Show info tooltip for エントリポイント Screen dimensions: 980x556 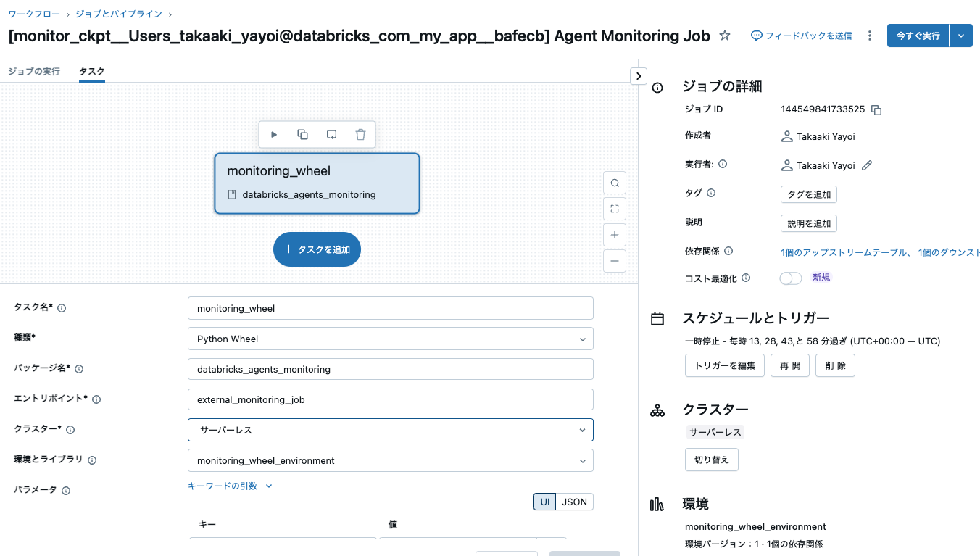[96, 399]
